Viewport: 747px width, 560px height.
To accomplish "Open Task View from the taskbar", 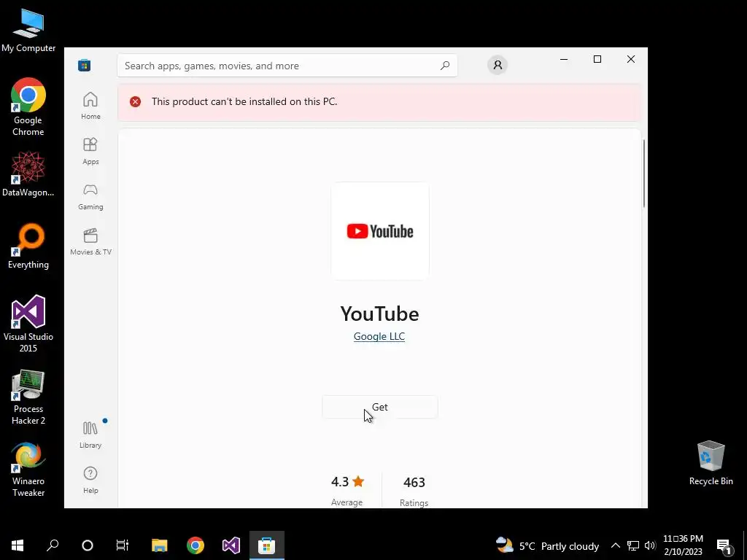I will (x=123, y=545).
